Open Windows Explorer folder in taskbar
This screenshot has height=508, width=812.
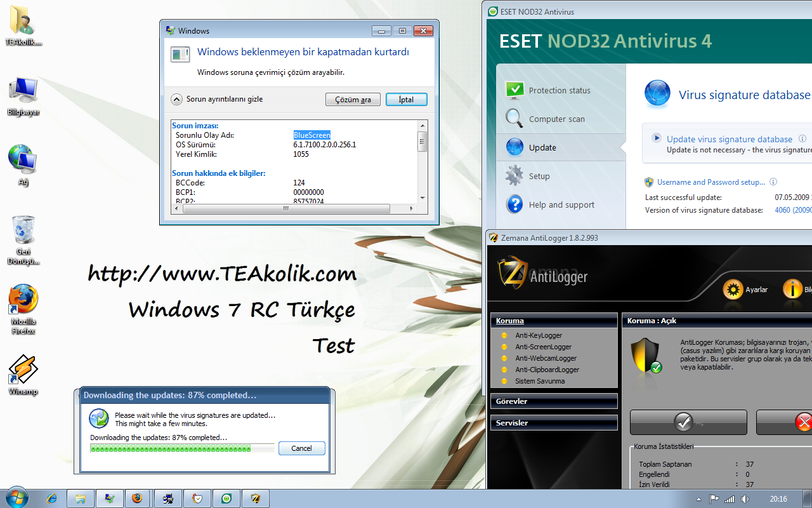(x=81, y=498)
